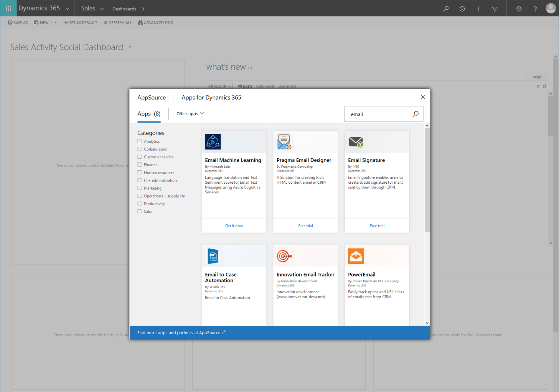This screenshot has width=559, height=392.
Task: Click the Email Signature envelope icon
Action: coord(356,142)
